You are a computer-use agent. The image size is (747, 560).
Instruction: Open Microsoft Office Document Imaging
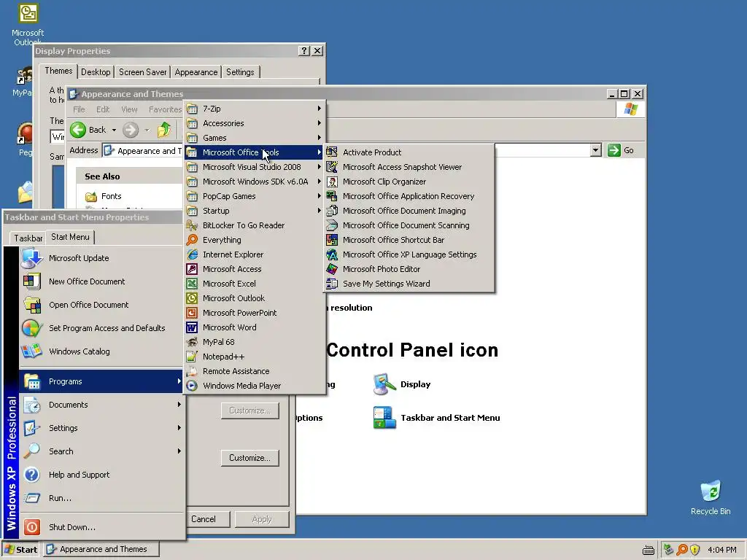[x=409, y=211]
